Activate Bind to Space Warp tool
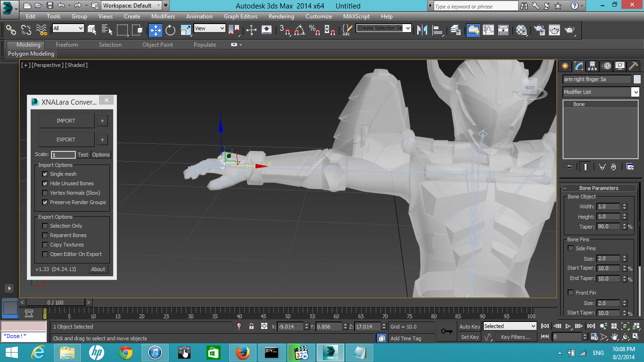This screenshot has width=644, height=362. pyautogui.click(x=41, y=30)
